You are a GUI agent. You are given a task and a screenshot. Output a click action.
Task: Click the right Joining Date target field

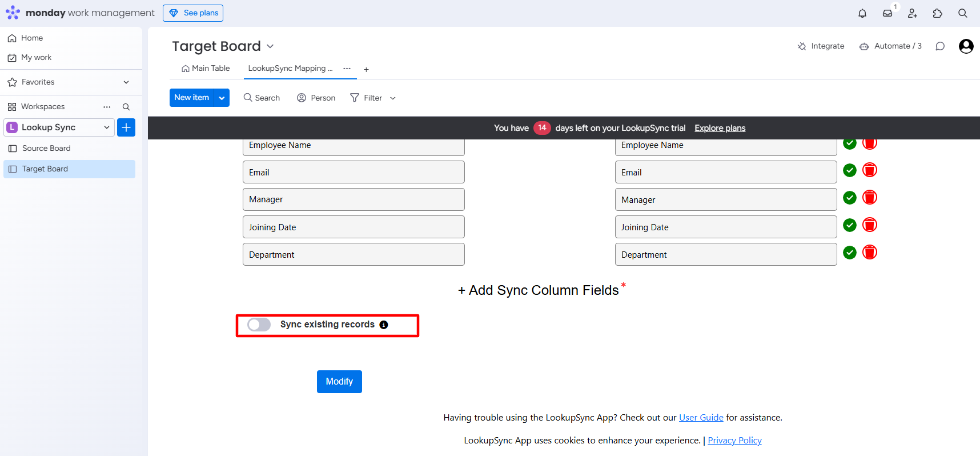pyautogui.click(x=726, y=227)
